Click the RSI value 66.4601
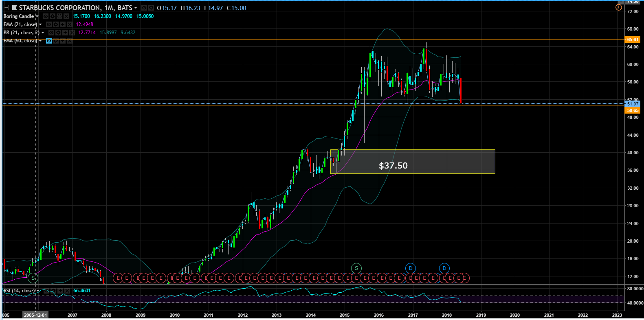This screenshot has width=644, height=320. (x=82, y=291)
